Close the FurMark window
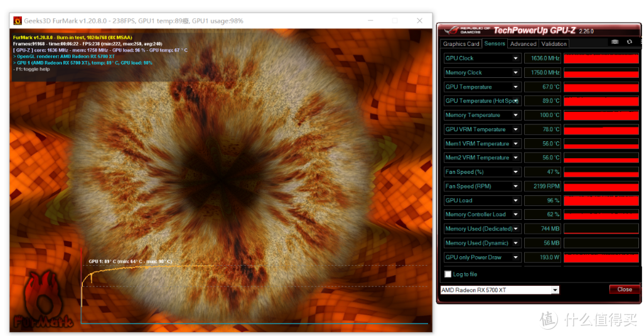644x336 pixels. tap(419, 21)
